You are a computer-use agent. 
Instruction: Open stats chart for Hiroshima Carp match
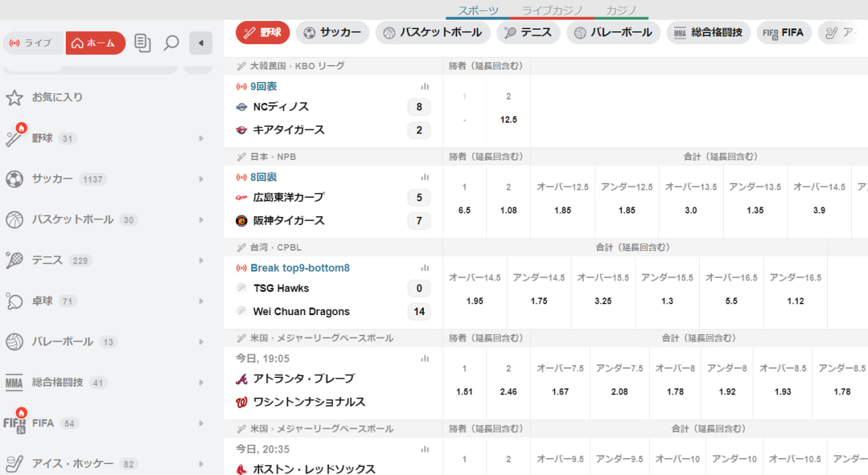(425, 177)
